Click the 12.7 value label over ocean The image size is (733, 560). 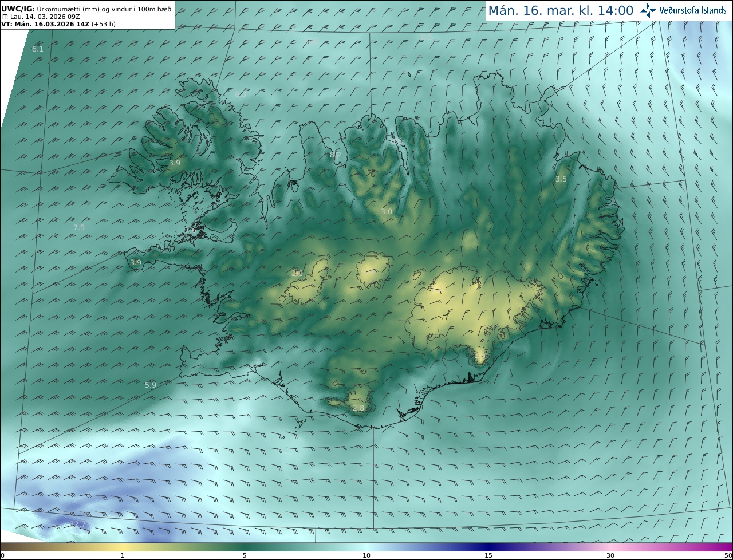pos(77,524)
